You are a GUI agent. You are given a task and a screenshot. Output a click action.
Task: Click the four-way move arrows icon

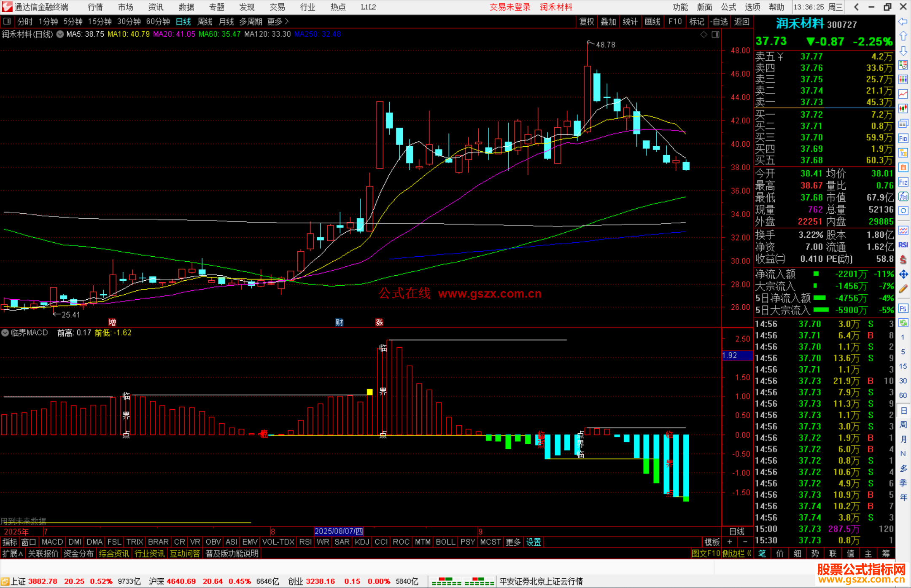point(903,274)
